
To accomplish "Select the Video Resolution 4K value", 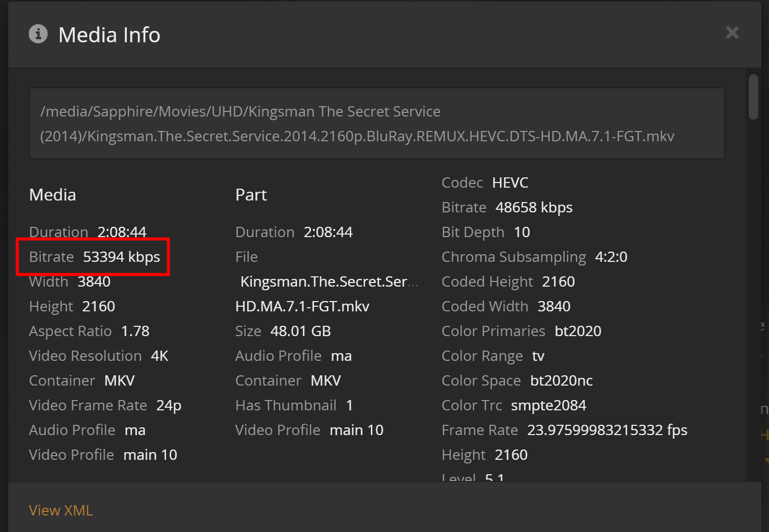I will (x=160, y=356).
